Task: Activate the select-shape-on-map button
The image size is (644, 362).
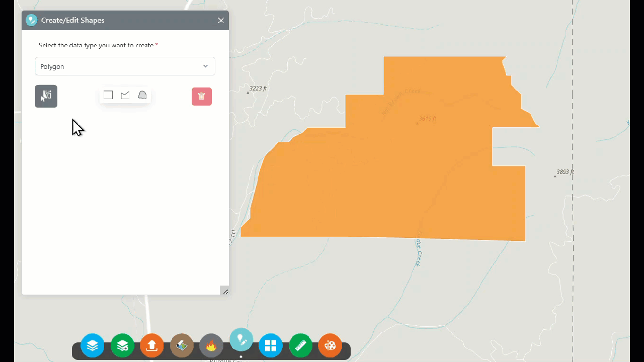Action: tap(46, 96)
